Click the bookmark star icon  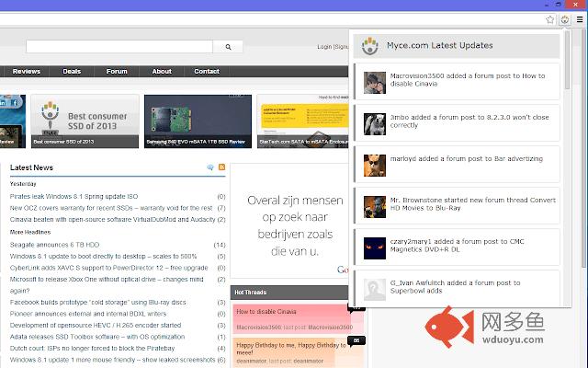(x=549, y=19)
